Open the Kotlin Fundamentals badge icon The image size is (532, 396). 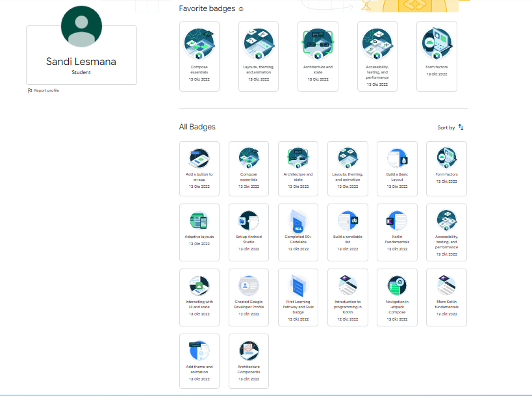[x=398, y=220]
